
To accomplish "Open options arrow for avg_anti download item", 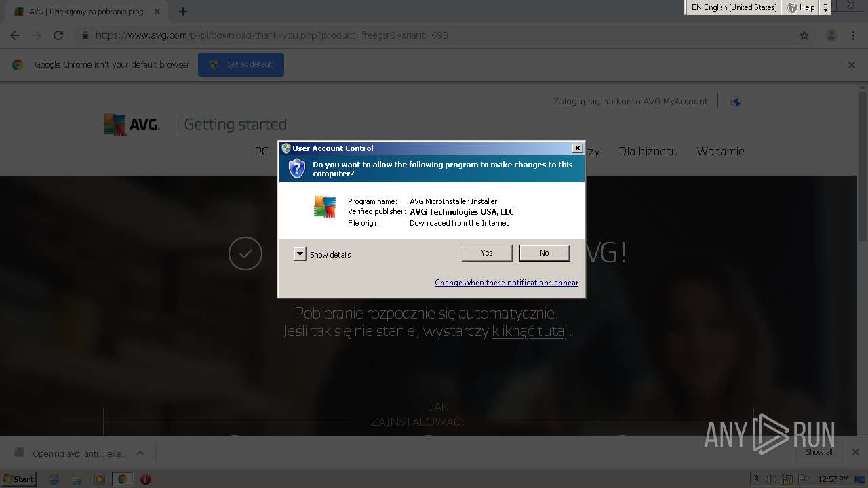I will pos(140,453).
